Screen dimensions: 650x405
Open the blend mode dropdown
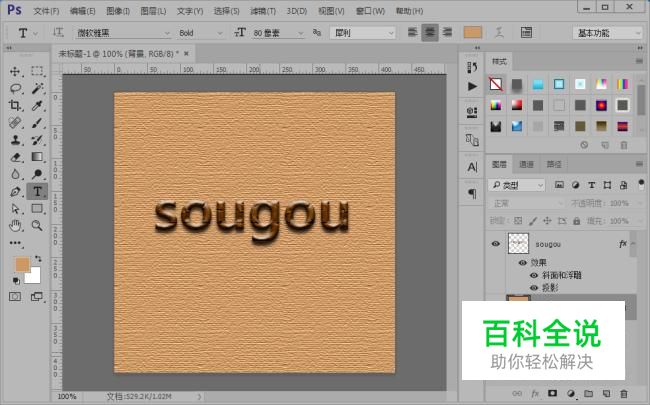(x=526, y=203)
